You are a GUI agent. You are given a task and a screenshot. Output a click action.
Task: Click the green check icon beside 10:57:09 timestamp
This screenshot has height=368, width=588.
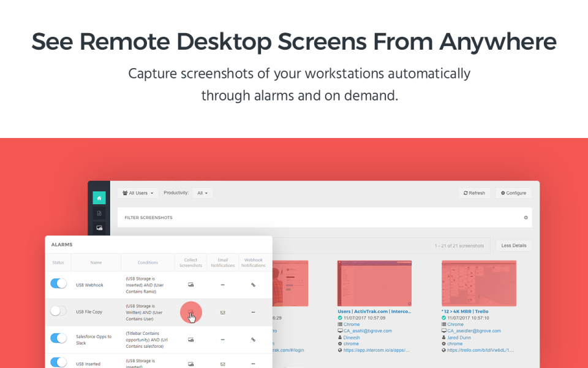(340, 318)
